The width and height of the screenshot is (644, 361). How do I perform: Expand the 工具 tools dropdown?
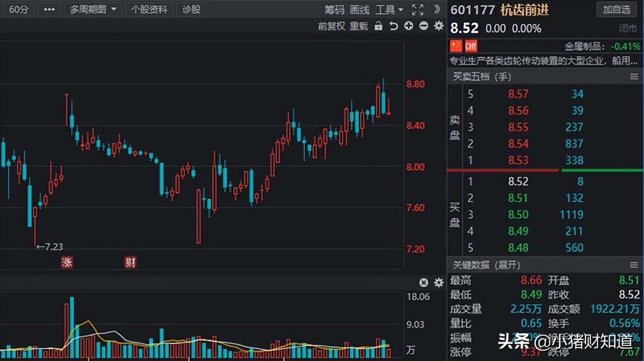pyautogui.click(x=389, y=9)
